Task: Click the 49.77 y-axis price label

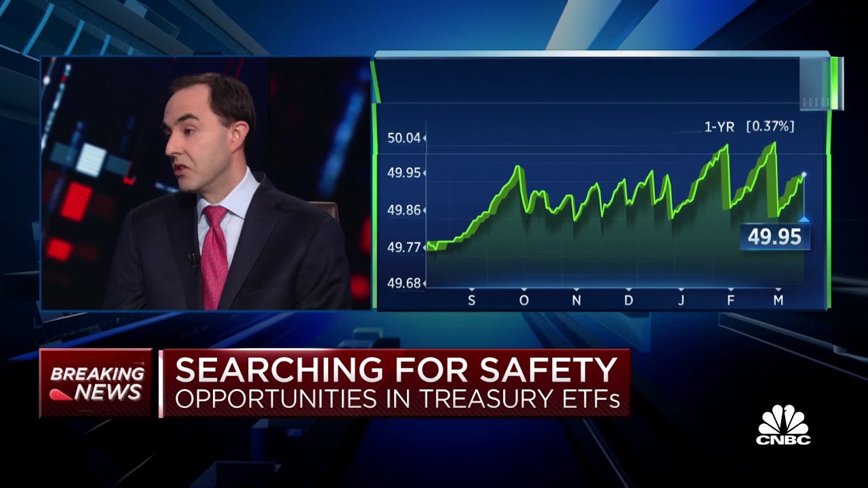Action: (x=403, y=247)
